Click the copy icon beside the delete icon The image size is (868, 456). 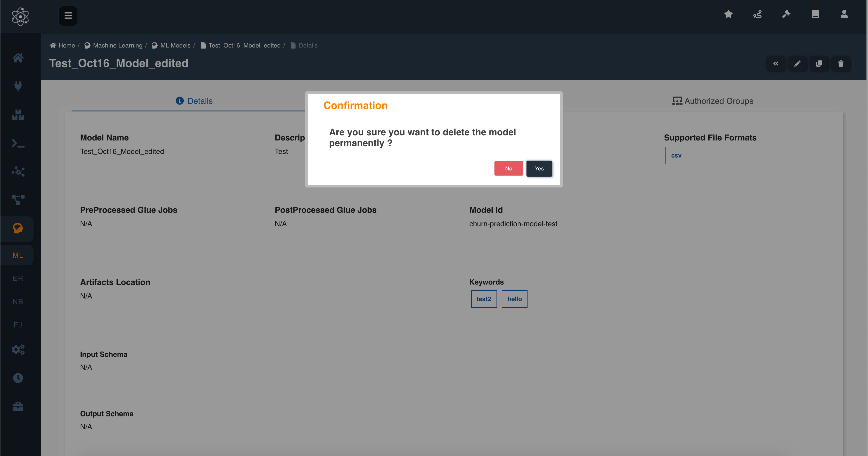tap(819, 63)
